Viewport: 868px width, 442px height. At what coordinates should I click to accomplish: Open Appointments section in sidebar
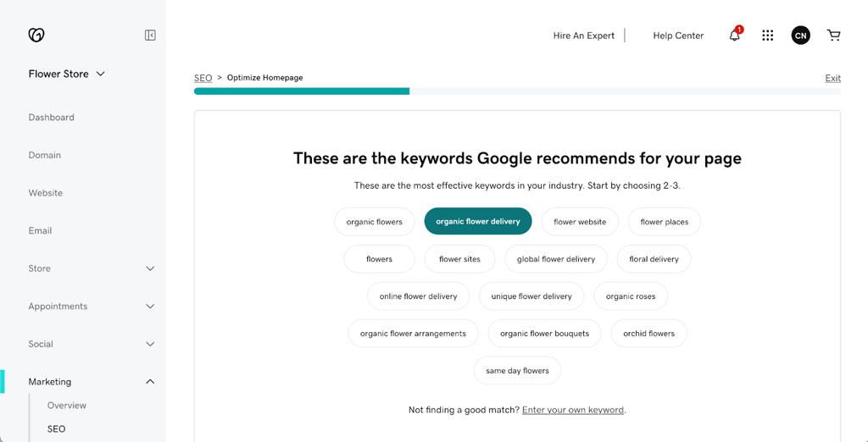pyautogui.click(x=58, y=306)
